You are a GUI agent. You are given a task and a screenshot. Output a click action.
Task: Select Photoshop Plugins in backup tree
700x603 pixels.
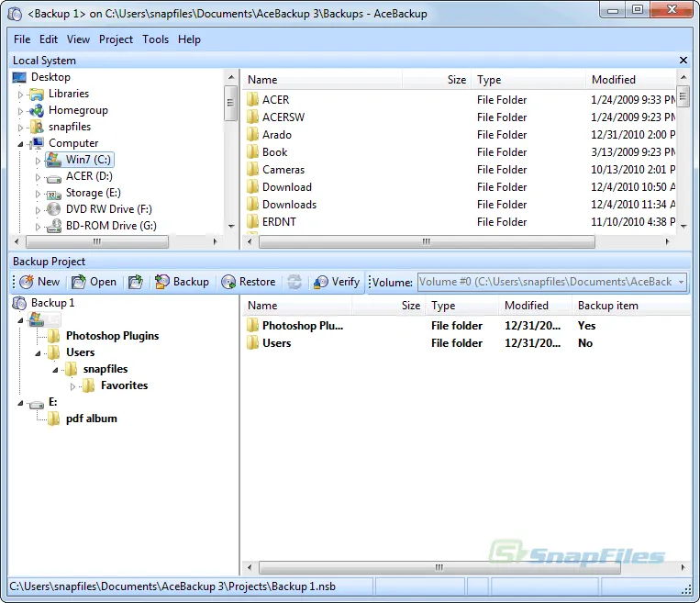pos(112,335)
